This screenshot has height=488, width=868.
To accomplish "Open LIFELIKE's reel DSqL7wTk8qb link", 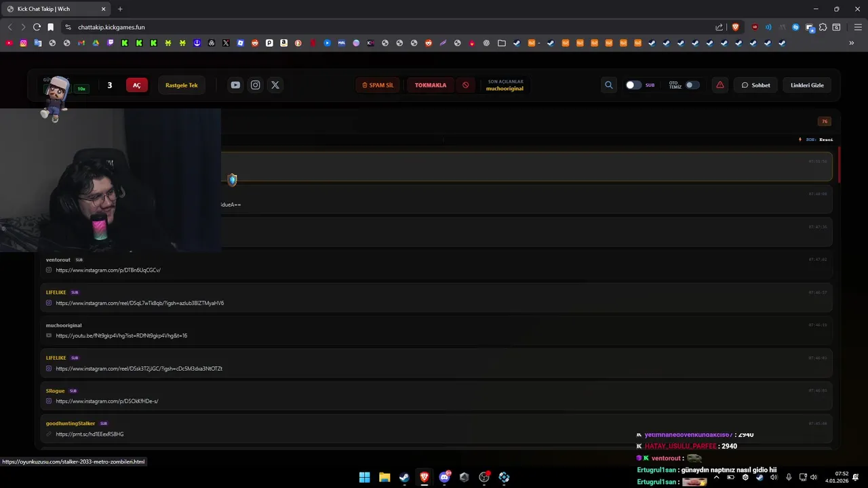I will (140, 303).
